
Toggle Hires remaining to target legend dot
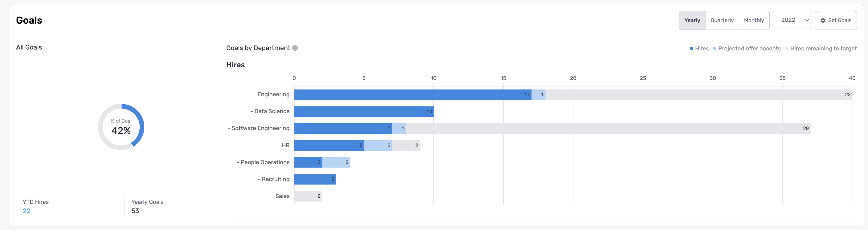tap(786, 48)
